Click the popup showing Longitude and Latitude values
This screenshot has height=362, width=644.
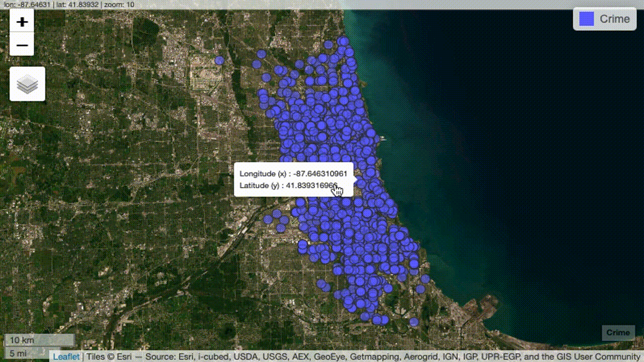(294, 179)
